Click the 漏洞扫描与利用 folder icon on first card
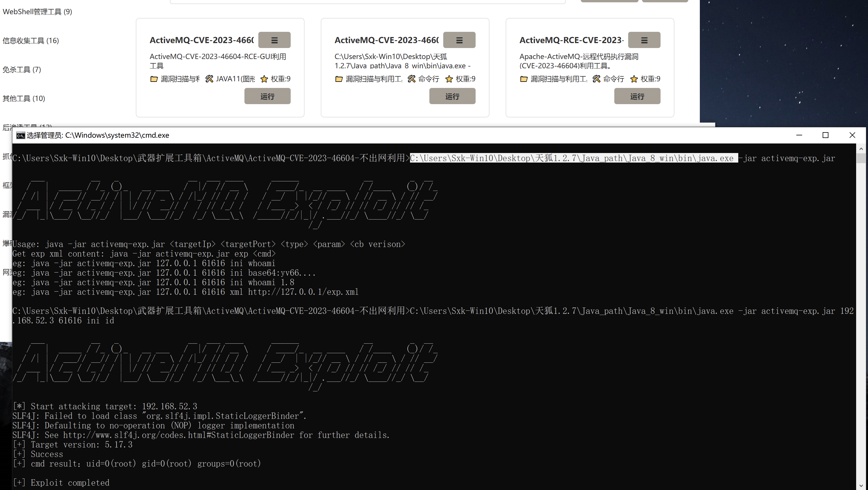Image resolution: width=868 pixels, height=490 pixels. point(154,79)
